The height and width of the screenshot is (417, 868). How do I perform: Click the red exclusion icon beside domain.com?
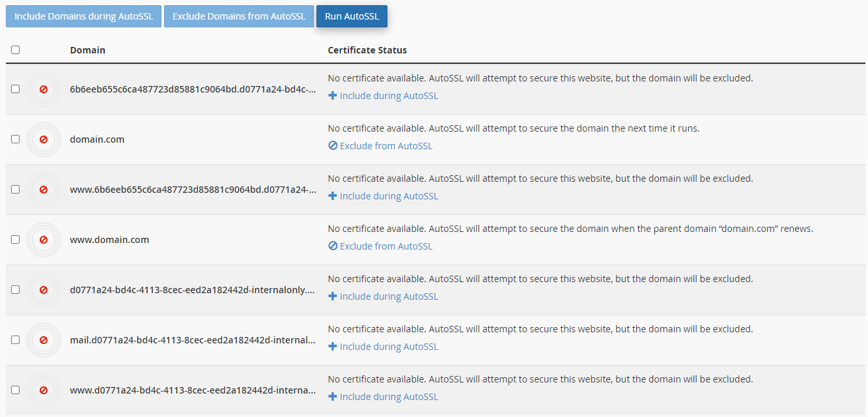(x=44, y=139)
